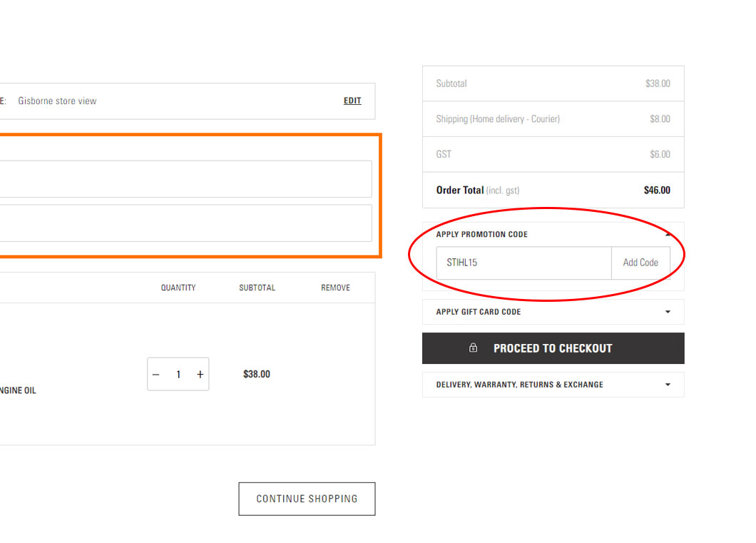Viewport: 756px width, 543px height.
Task: Click the REMOVE column header
Action: pos(335,288)
